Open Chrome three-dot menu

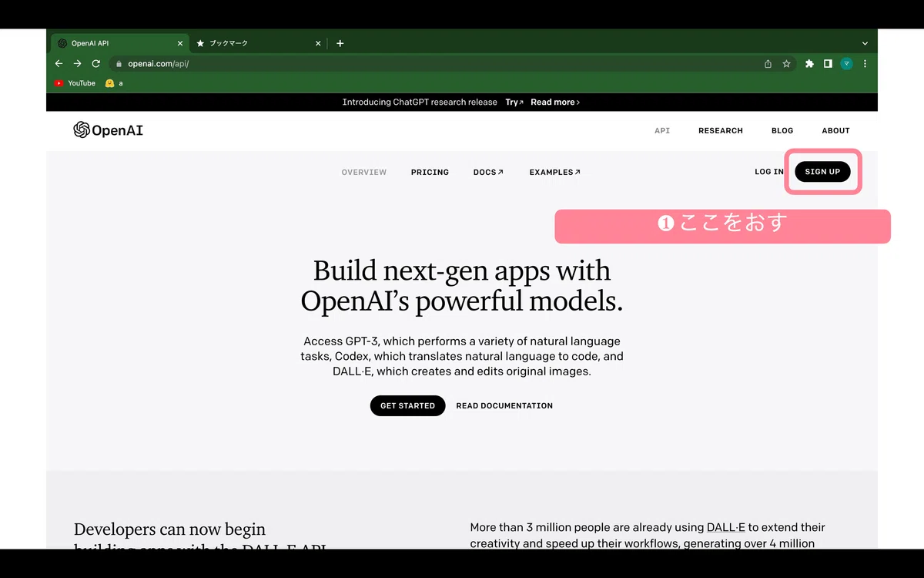865,64
